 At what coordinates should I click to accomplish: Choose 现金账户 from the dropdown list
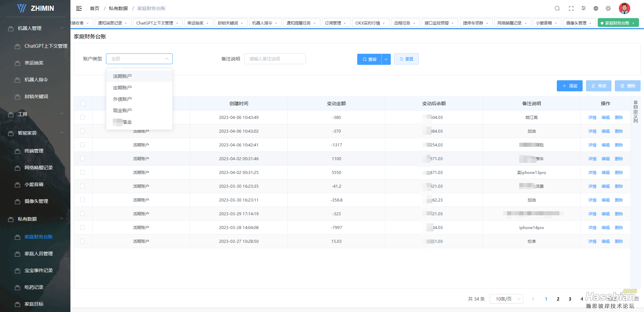[x=139, y=110]
